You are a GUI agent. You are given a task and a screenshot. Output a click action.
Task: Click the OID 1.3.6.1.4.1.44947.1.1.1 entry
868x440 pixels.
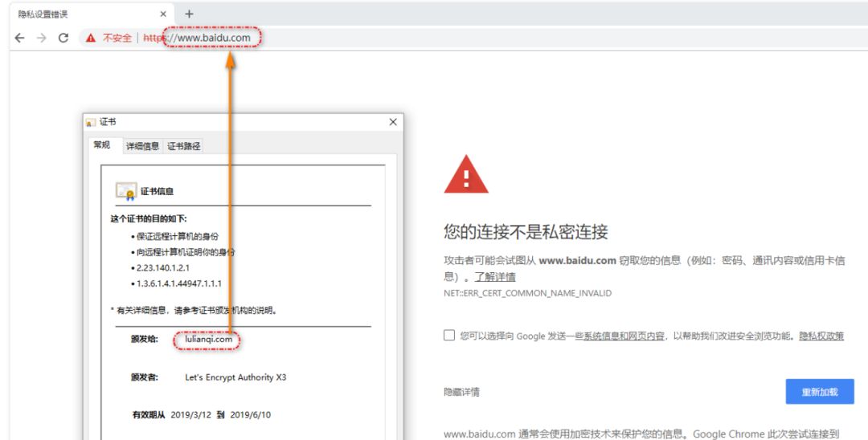(x=178, y=283)
